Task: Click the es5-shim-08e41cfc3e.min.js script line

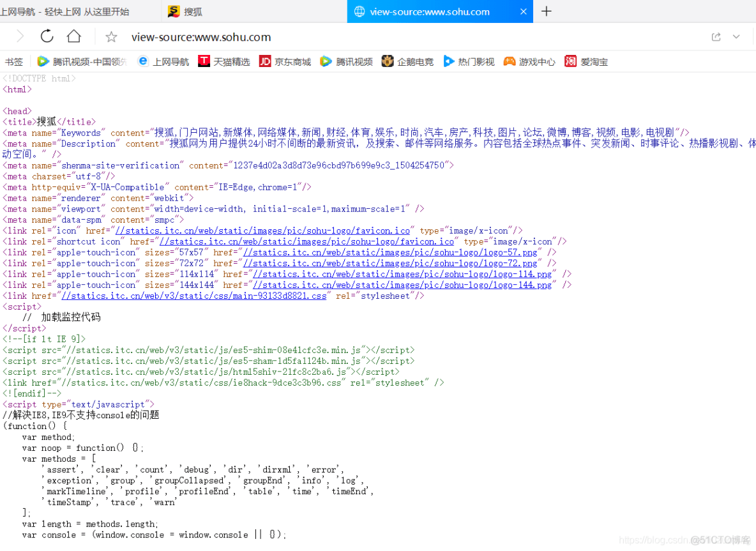Action: [x=208, y=351]
